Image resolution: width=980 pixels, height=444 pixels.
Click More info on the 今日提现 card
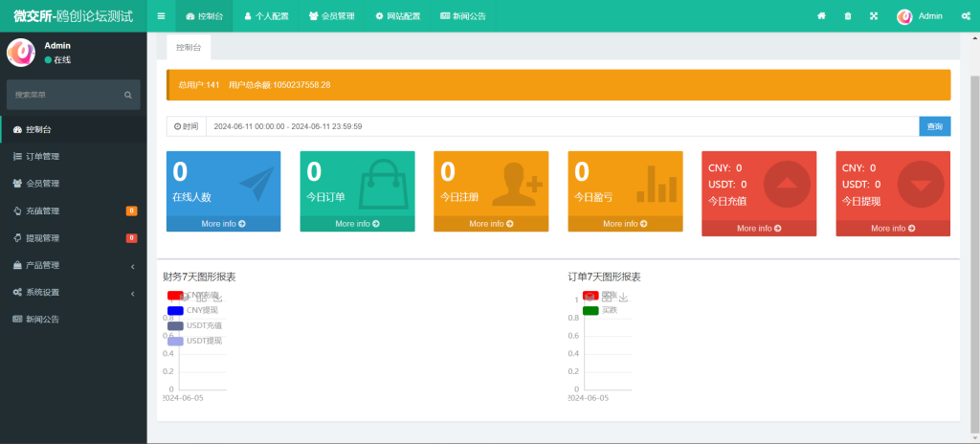(893, 229)
